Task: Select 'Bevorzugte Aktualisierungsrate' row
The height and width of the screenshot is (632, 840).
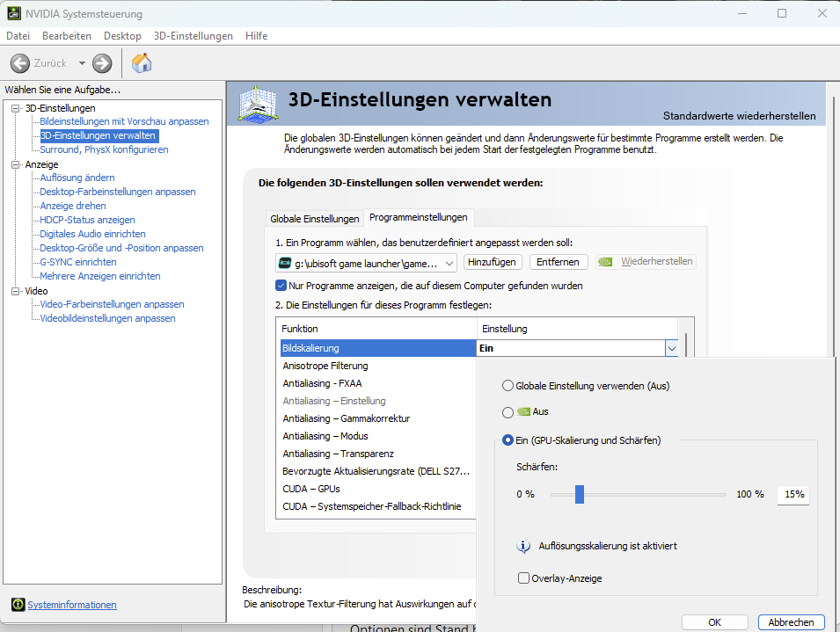Action: click(377, 471)
